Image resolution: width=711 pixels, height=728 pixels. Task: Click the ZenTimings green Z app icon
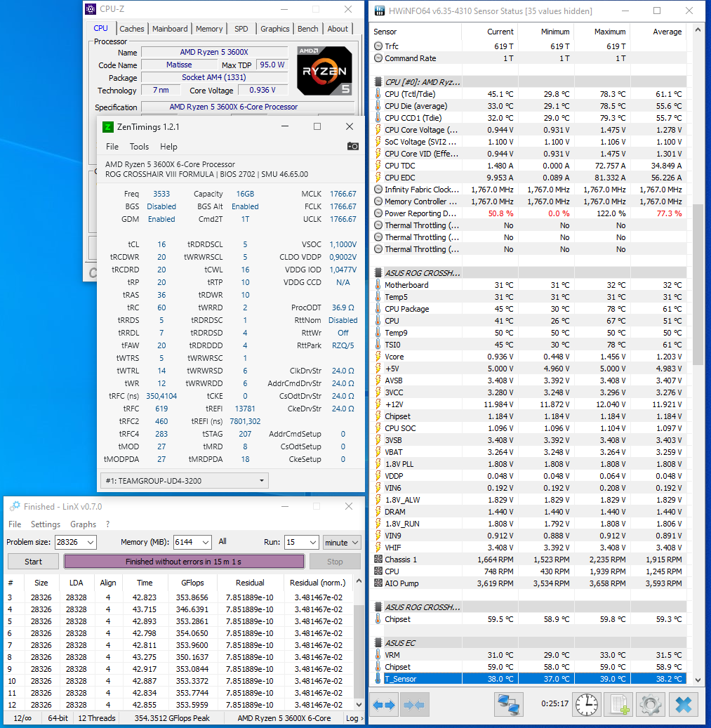coord(107,127)
